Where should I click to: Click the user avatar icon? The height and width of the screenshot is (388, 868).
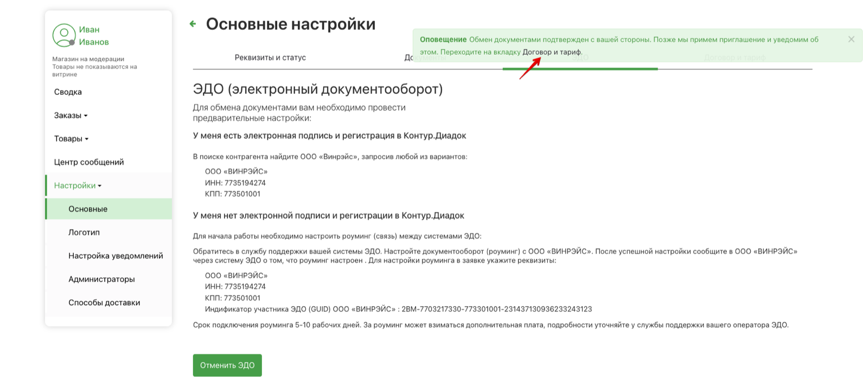[64, 35]
